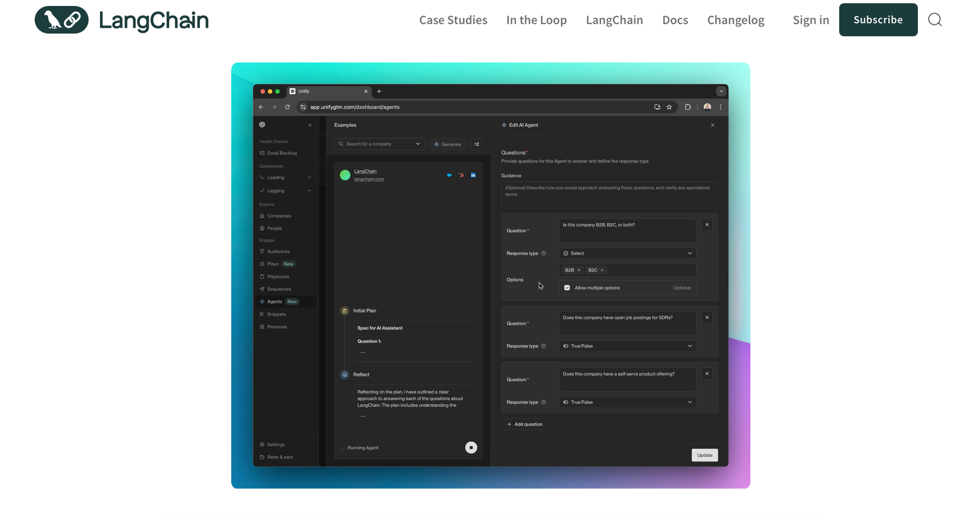
Task: Open the langchain.com link on the company card
Action: tap(369, 179)
